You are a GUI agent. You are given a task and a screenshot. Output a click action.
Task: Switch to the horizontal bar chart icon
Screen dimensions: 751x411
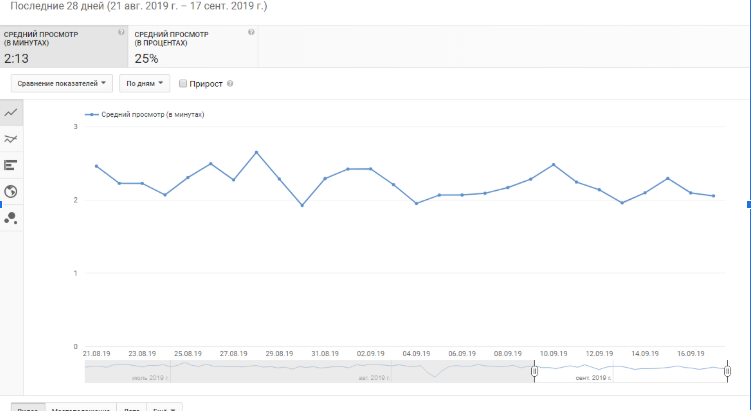11,165
